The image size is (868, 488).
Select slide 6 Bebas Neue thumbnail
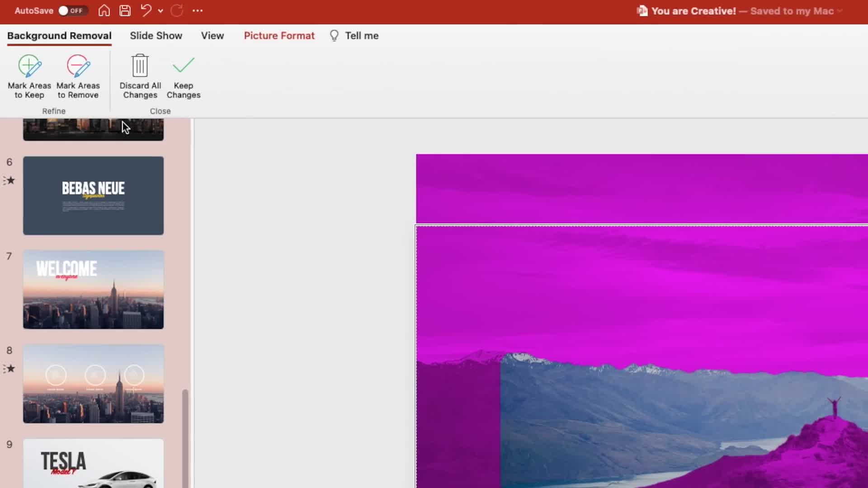pyautogui.click(x=94, y=196)
